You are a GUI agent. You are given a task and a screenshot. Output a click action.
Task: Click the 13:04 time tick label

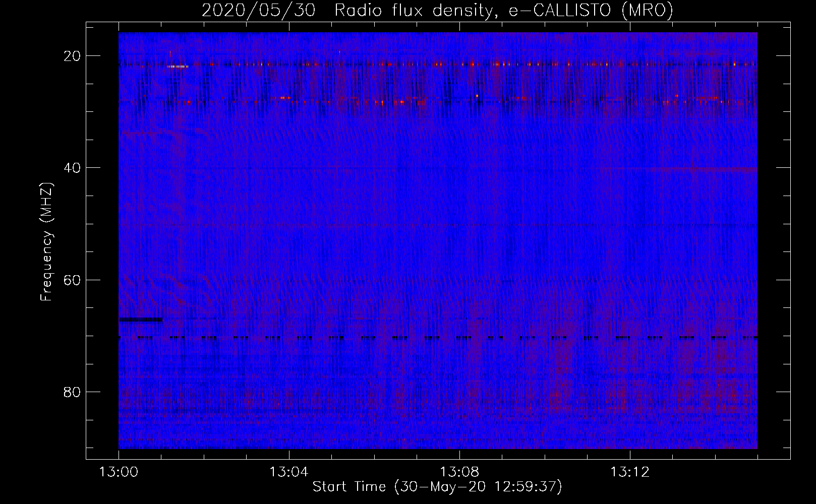point(289,472)
